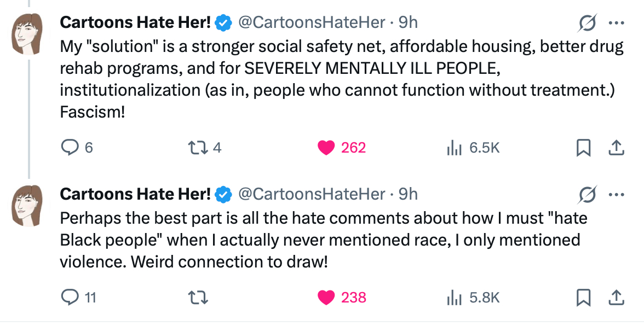Click @CartoonsHateHer handle on second tweet
Image resolution: width=644 pixels, height=326 pixels.
coord(312,194)
